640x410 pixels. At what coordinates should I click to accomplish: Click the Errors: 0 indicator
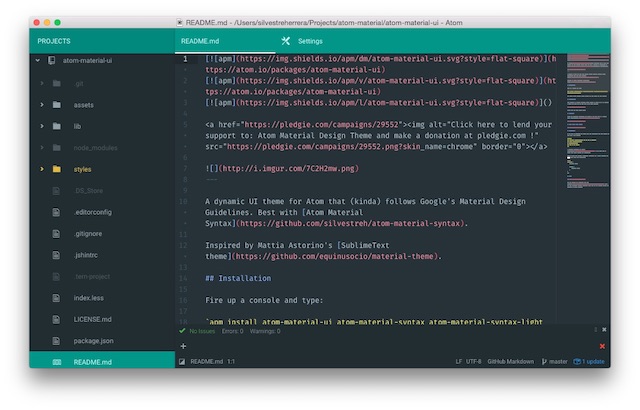click(x=232, y=331)
